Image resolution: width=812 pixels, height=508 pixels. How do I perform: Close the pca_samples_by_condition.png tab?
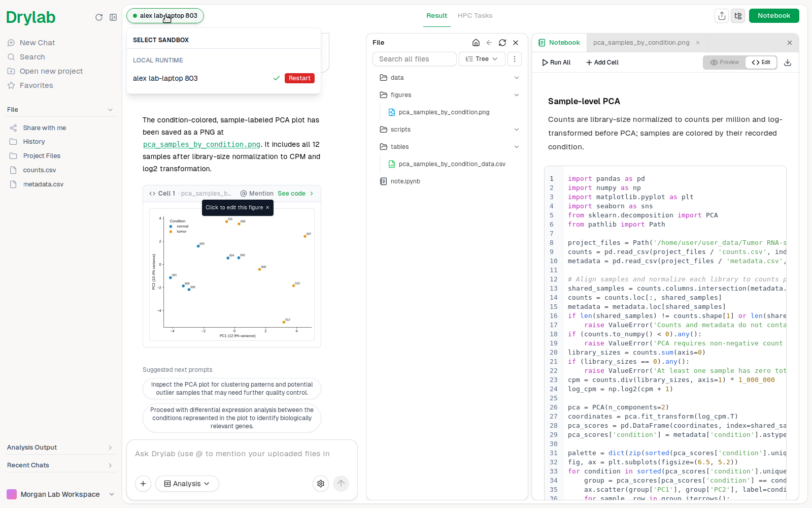(x=698, y=43)
